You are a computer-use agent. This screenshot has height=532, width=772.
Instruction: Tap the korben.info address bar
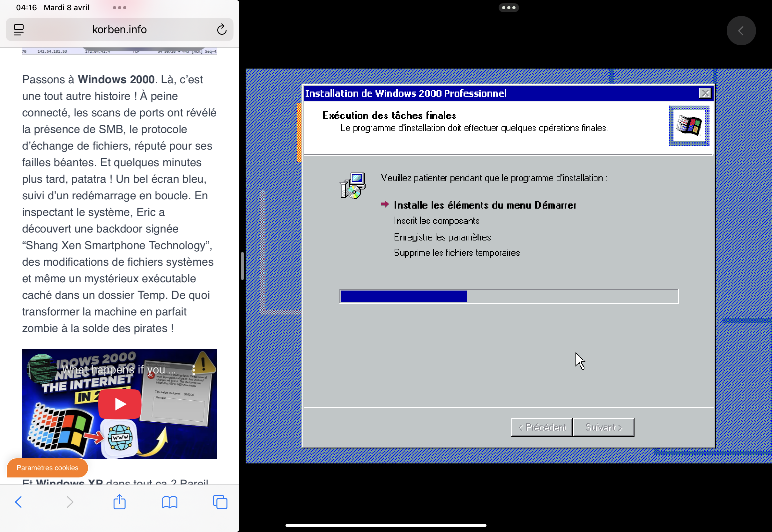(x=119, y=30)
